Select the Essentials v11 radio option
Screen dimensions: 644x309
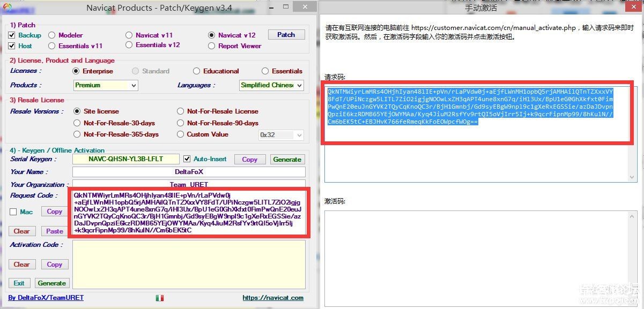point(52,46)
